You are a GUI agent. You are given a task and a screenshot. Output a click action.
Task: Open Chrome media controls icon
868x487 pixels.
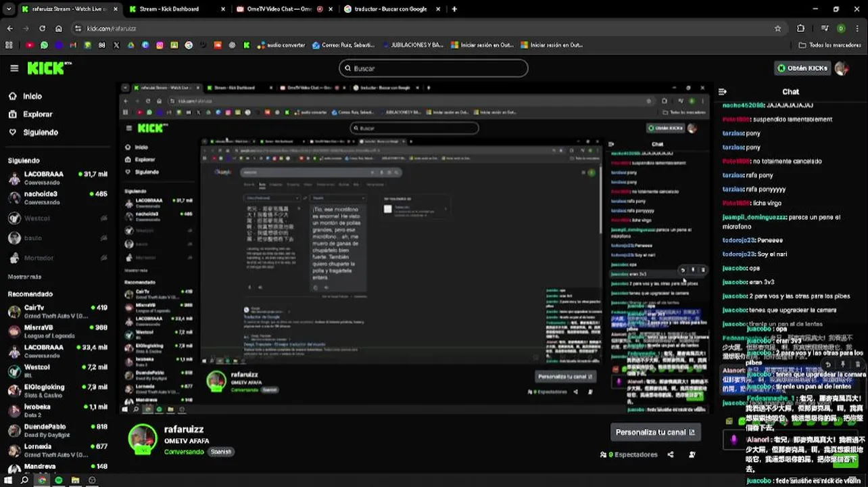(825, 28)
